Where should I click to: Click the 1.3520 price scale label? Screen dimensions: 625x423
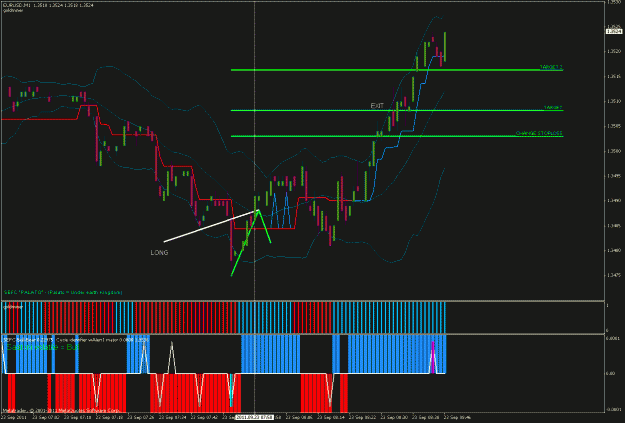[613, 51]
